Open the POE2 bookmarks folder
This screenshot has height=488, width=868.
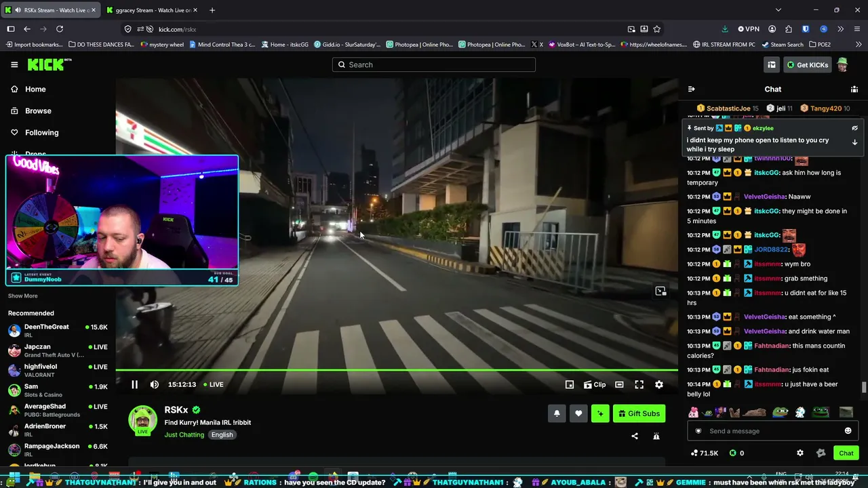[x=819, y=45]
